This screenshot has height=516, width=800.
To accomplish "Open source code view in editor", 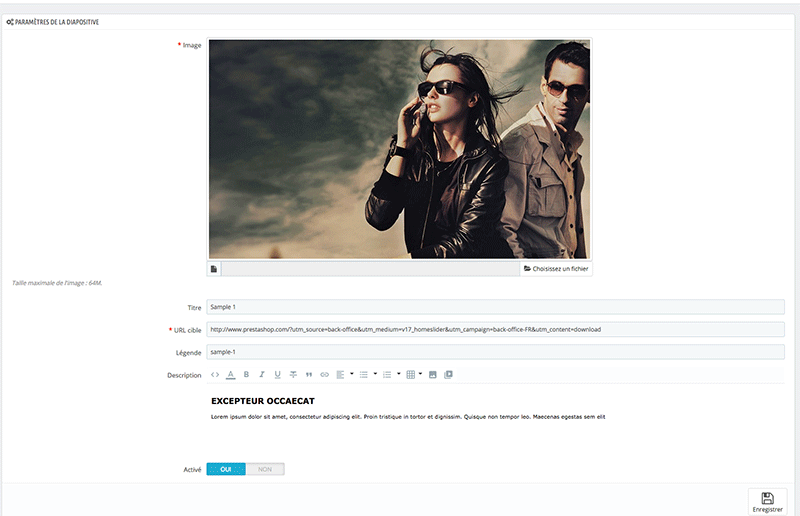I will 214,375.
